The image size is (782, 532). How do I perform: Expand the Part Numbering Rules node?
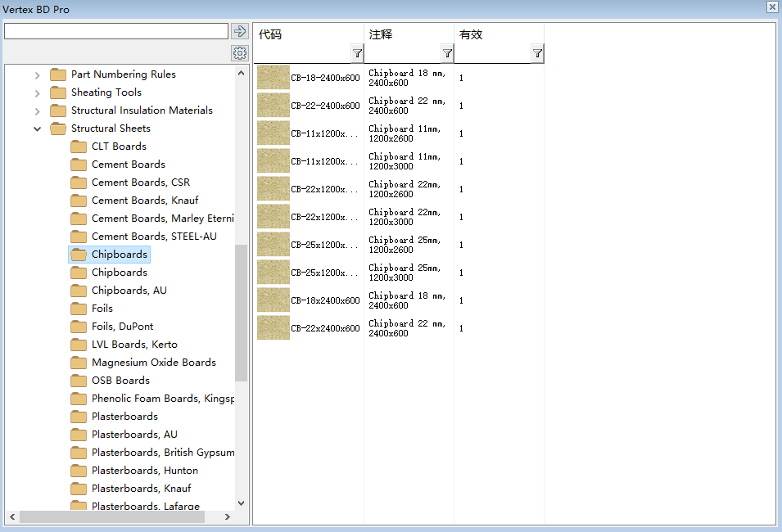(38, 75)
